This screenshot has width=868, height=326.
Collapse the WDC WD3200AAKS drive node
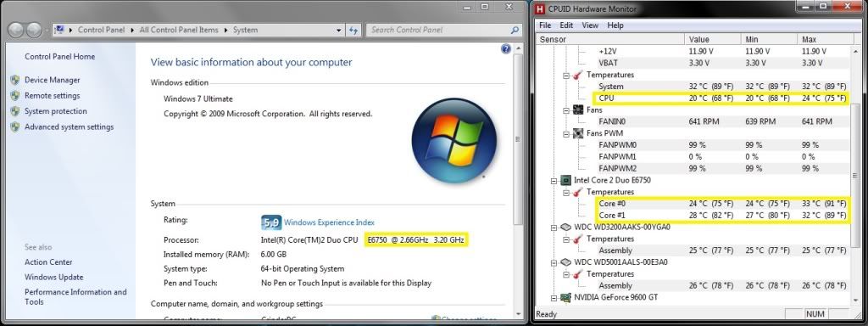click(554, 228)
